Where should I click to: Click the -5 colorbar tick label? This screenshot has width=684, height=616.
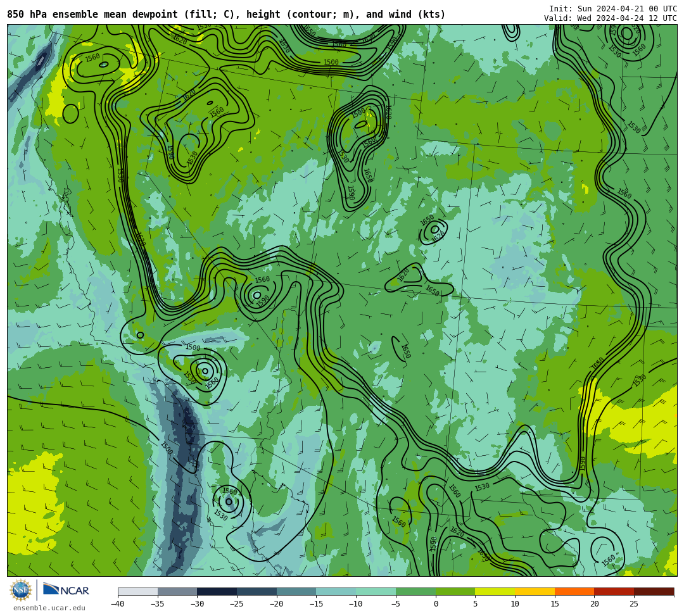pyautogui.click(x=395, y=604)
